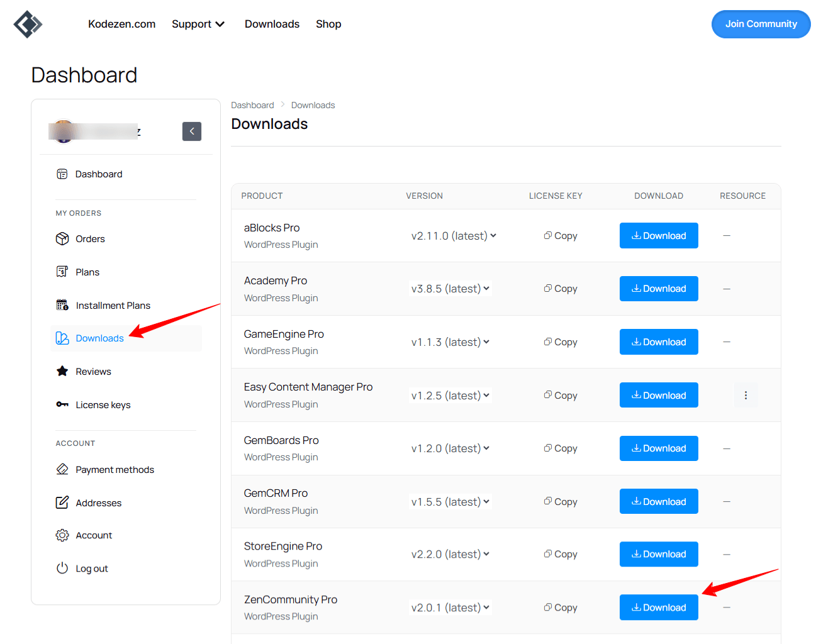Open GameEngine Pro version dropdown
The height and width of the screenshot is (644, 816).
[450, 342]
